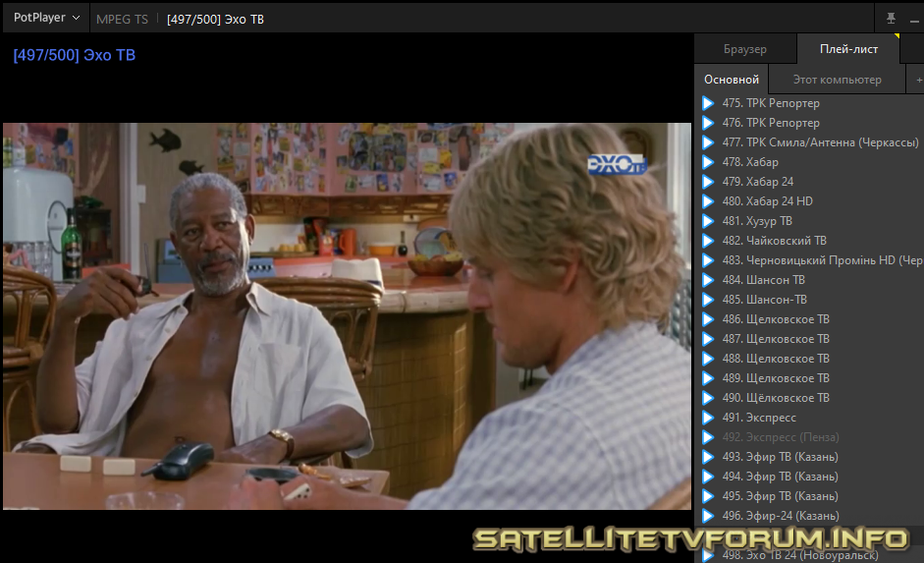The image size is (924, 563).
Task: Click play icon beside 496. Эфир-24
Action: pyautogui.click(x=708, y=516)
